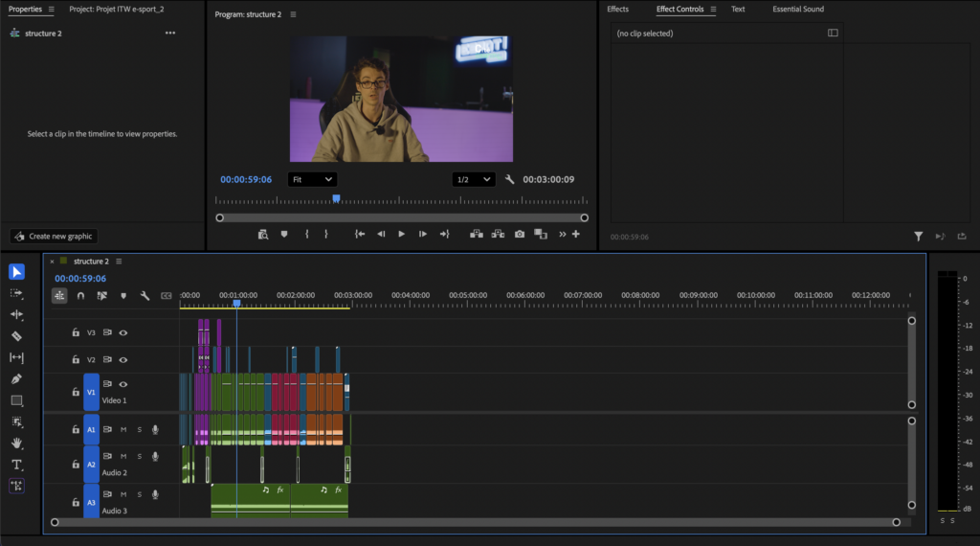Open the 1/2 playback resolution dropdown

474,179
